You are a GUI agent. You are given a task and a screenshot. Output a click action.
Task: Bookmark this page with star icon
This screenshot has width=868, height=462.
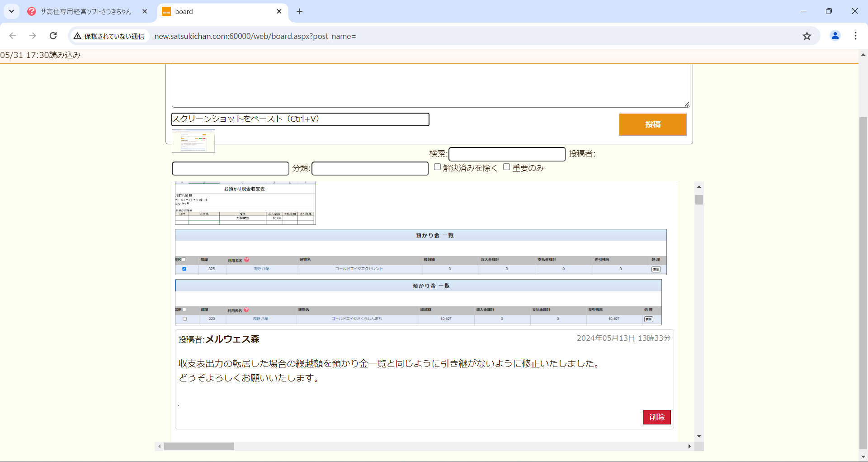coord(807,36)
